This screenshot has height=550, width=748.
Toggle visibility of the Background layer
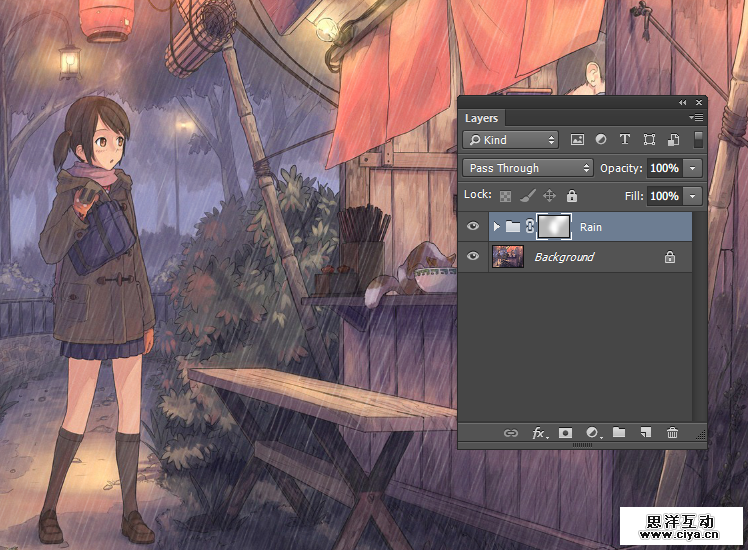[473, 257]
